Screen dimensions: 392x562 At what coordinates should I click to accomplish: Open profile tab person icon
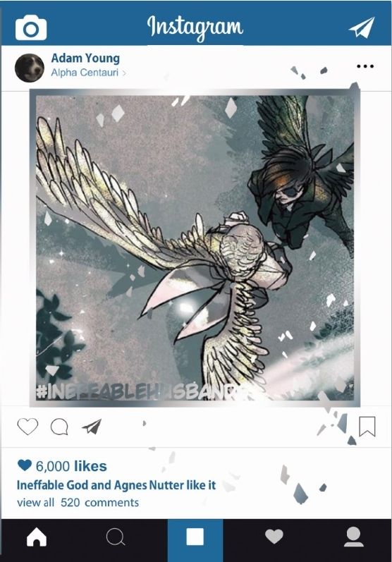tap(354, 537)
